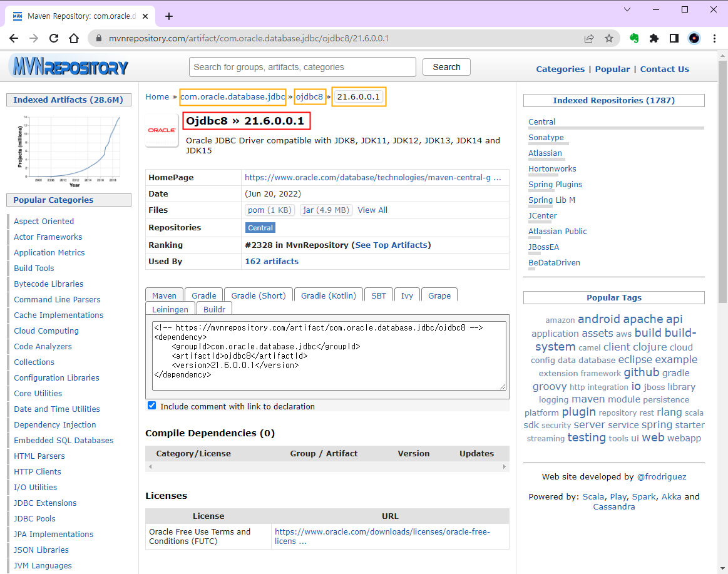Open Indexed Repositories (1787) heading link
Viewport: 728px width, 574px height.
click(614, 100)
